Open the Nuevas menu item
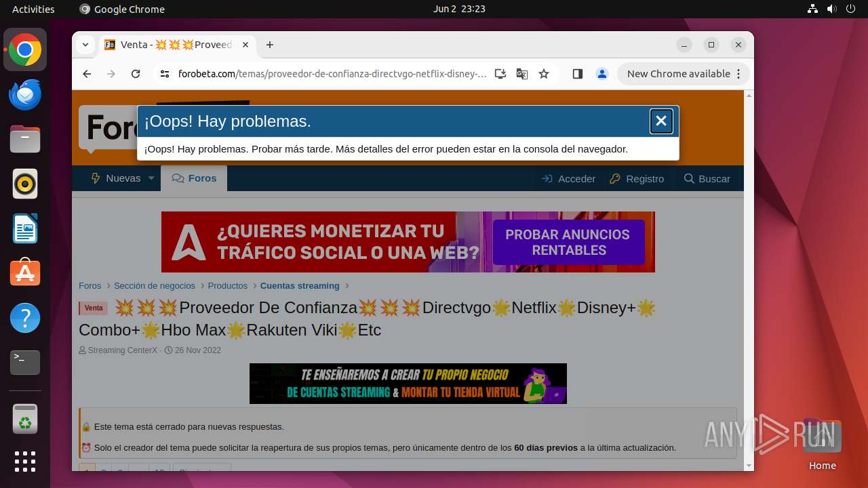868x488 pixels. tap(116, 178)
